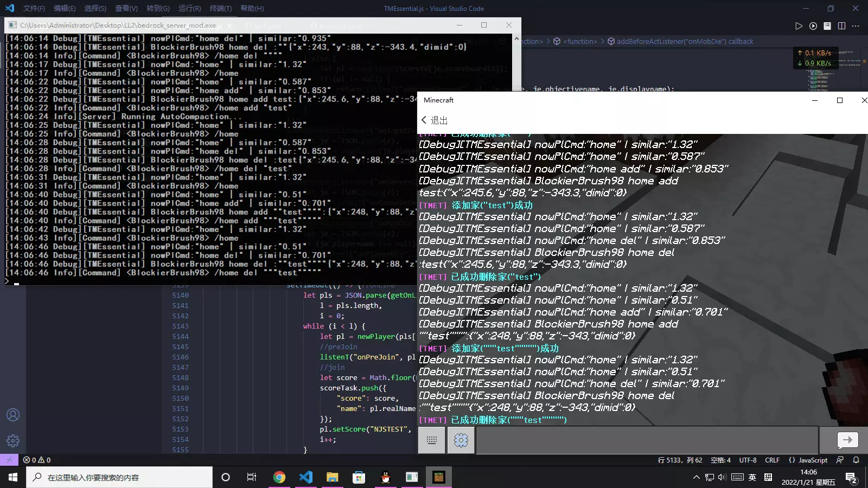Image resolution: width=868 pixels, height=488 pixels.
Task: Open the 运行(R) menu in VS Code
Action: pos(189,8)
